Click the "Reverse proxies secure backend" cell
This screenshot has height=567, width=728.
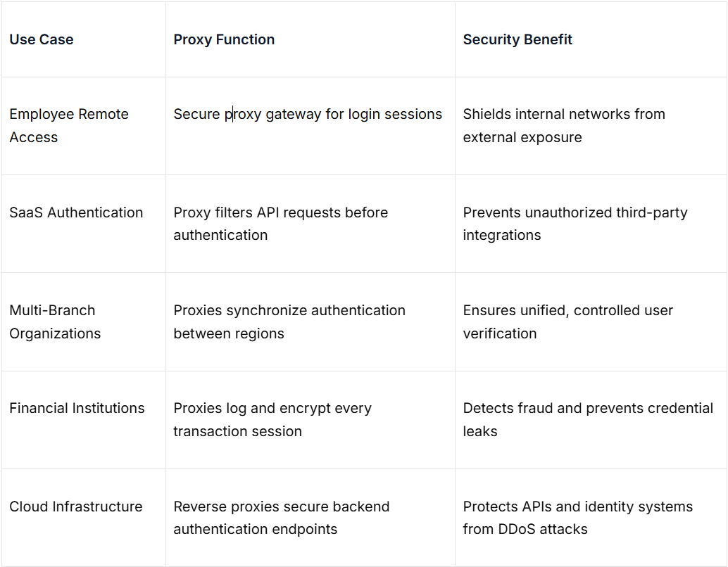pyautogui.click(x=282, y=518)
